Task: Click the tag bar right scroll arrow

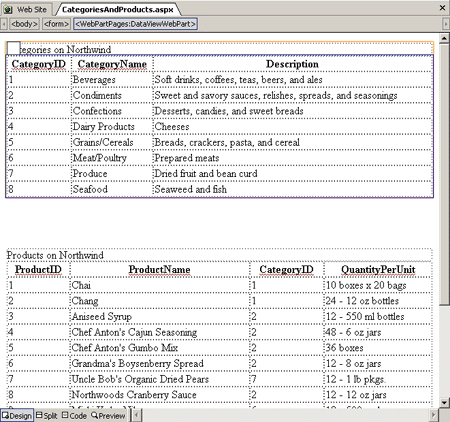Action: pyautogui.click(x=446, y=24)
